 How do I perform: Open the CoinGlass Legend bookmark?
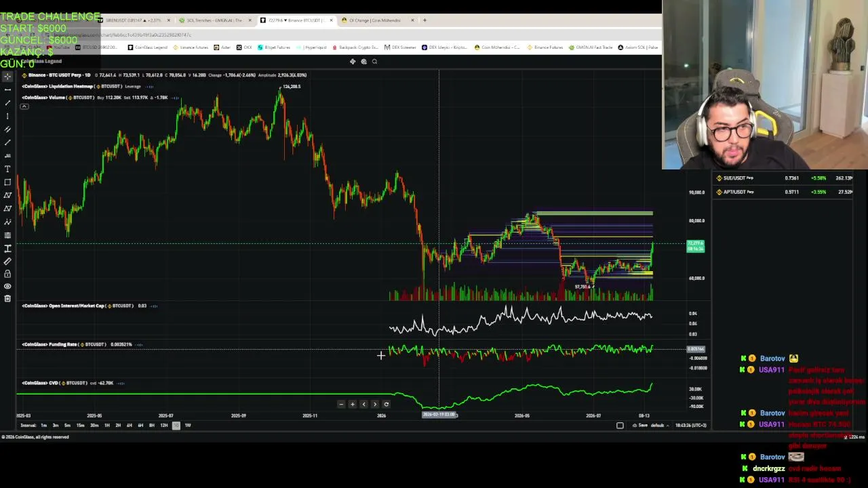pyautogui.click(x=147, y=47)
